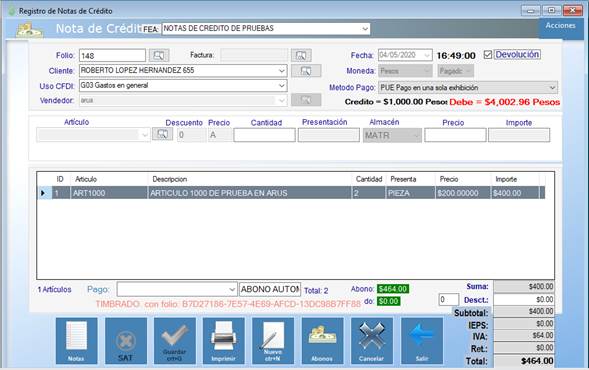Expand the Uso CFDI dropdown
The width and height of the screenshot is (589, 370).
tap(281, 86)
